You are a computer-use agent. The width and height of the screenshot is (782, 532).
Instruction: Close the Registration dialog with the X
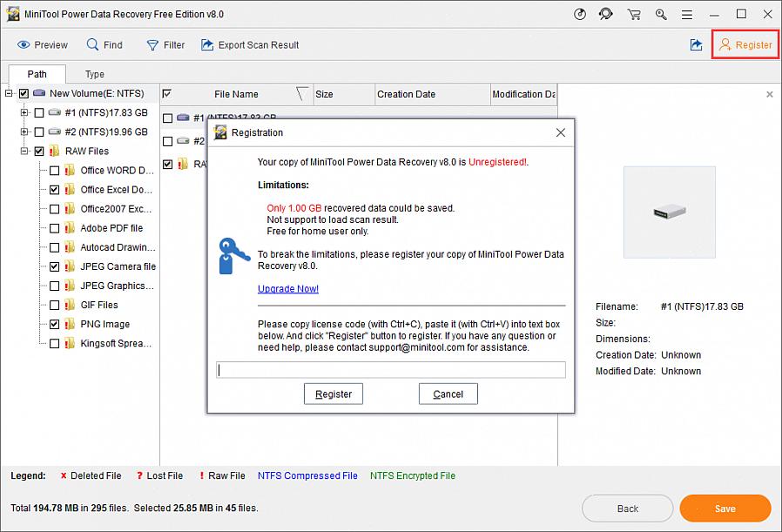[561, 132]
